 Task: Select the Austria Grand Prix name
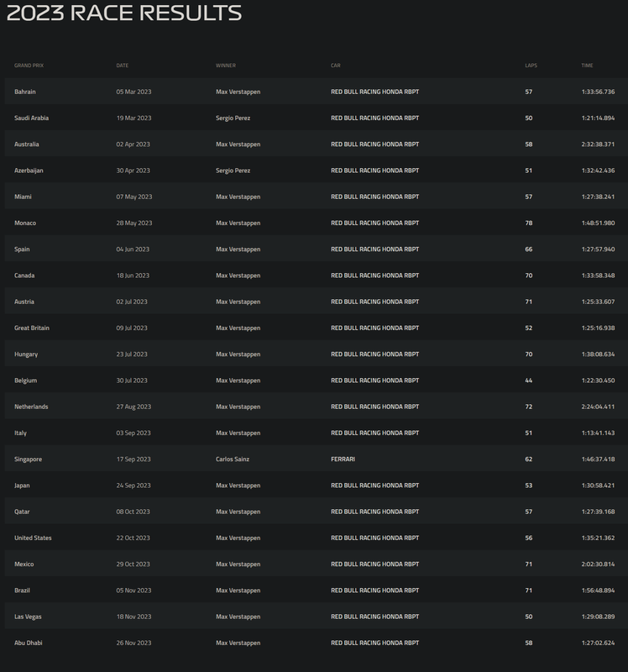coord(24,302)
